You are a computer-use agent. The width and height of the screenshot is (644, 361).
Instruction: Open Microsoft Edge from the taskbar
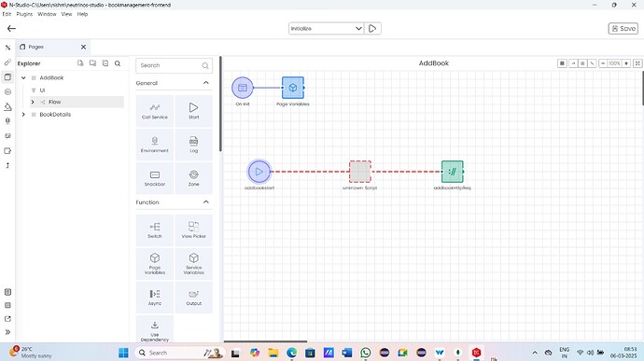tap(291, 353)
